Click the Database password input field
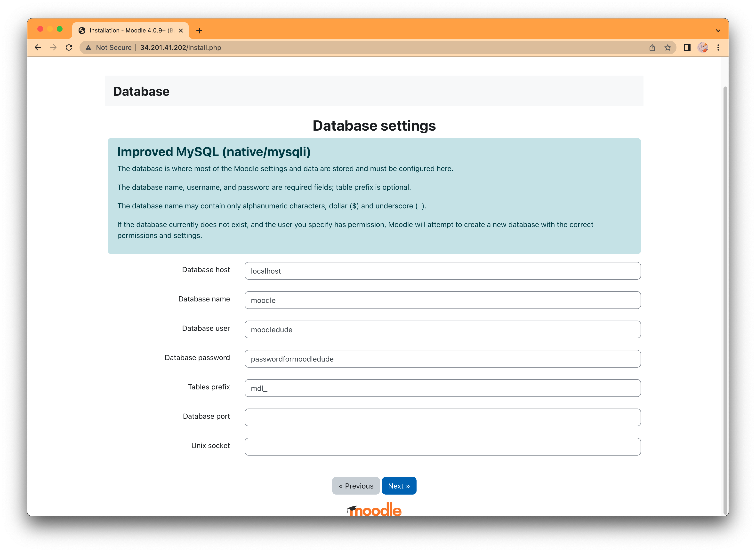756x552 pixels. point(442,358)
